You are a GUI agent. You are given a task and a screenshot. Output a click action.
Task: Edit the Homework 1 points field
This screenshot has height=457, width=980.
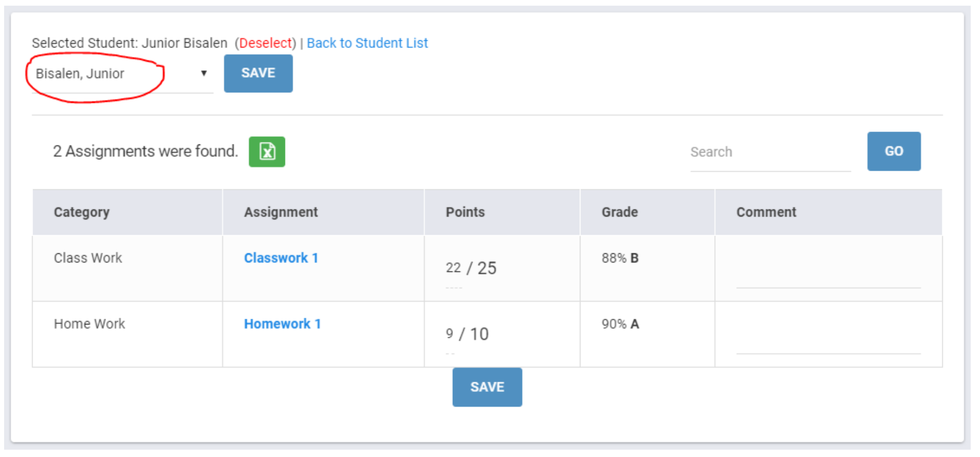(450, 334)
